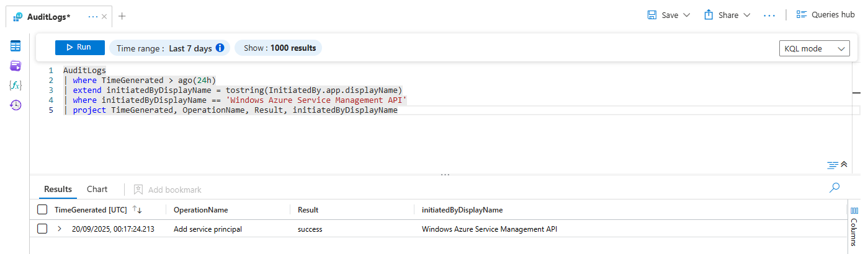This screenshot has width=868, height=254.
Task: Collapse the query editor with double chevron
Action: 844,164
